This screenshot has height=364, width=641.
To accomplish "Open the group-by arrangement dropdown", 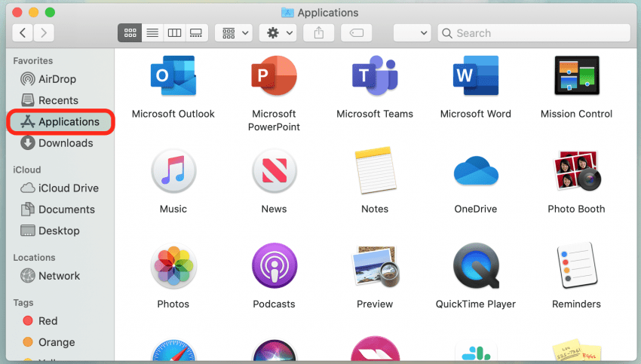I will pos(233,33).
